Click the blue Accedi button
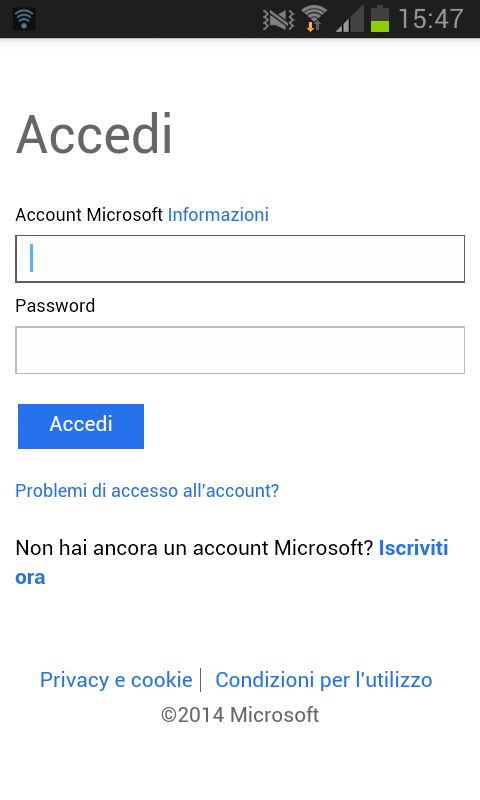 81,426
